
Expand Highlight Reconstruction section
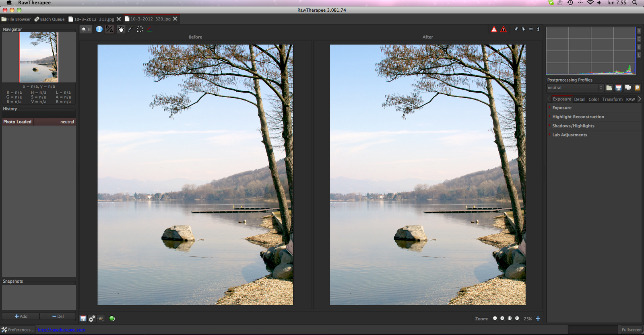point(594,117)
